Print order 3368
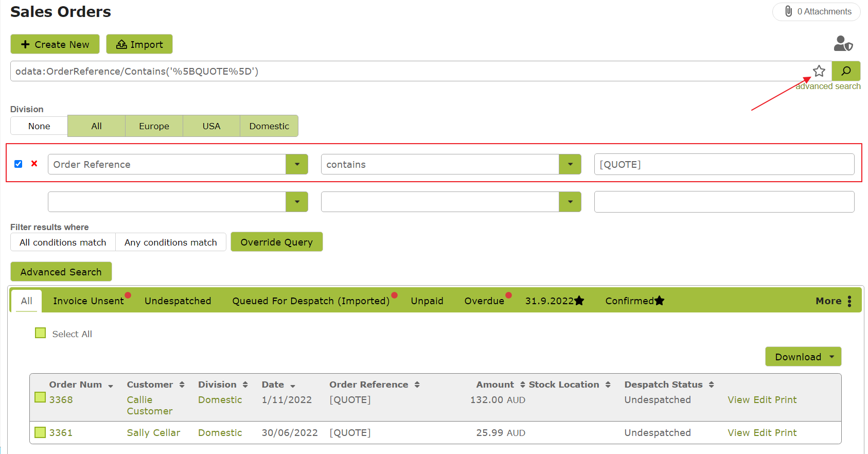This screenshot has height=454, width=868. (x=786, y=400)
